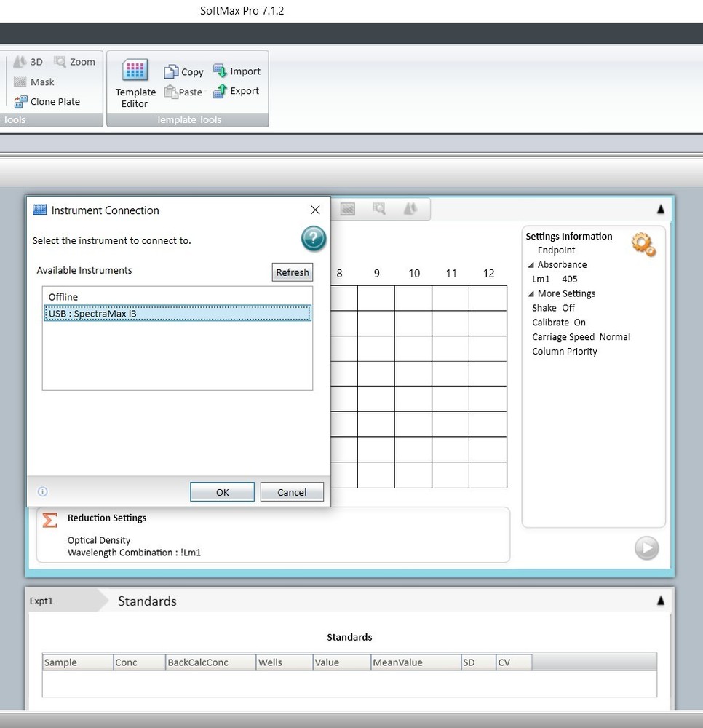Click the plate section zoom icon

point(379,209)
